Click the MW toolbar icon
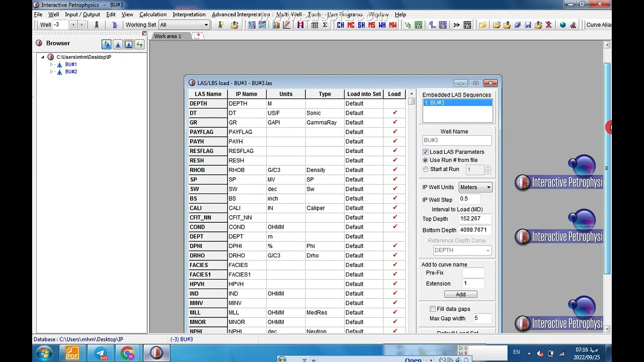This screenshot has height=362, width=644. pos(393,25)
